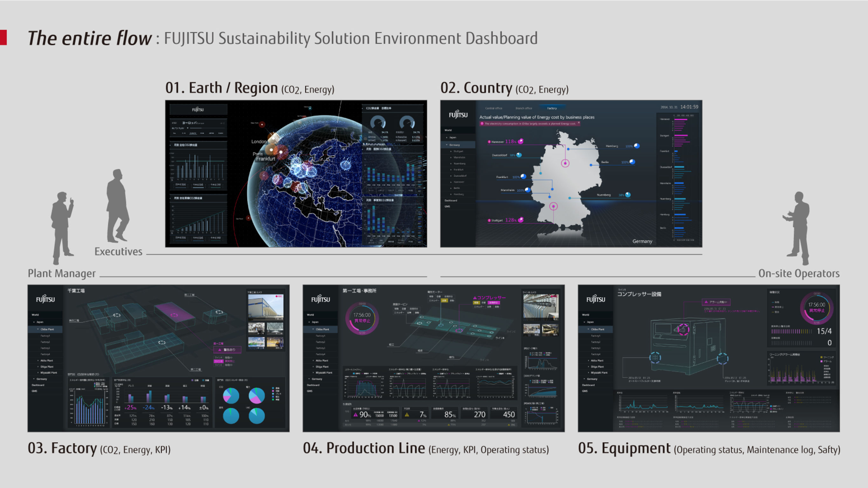This screenshot has height=488, width=868.
Task: Expand Miyazaki Plant in Factory dashboard sidebar
Action: [x=38, y=372]
